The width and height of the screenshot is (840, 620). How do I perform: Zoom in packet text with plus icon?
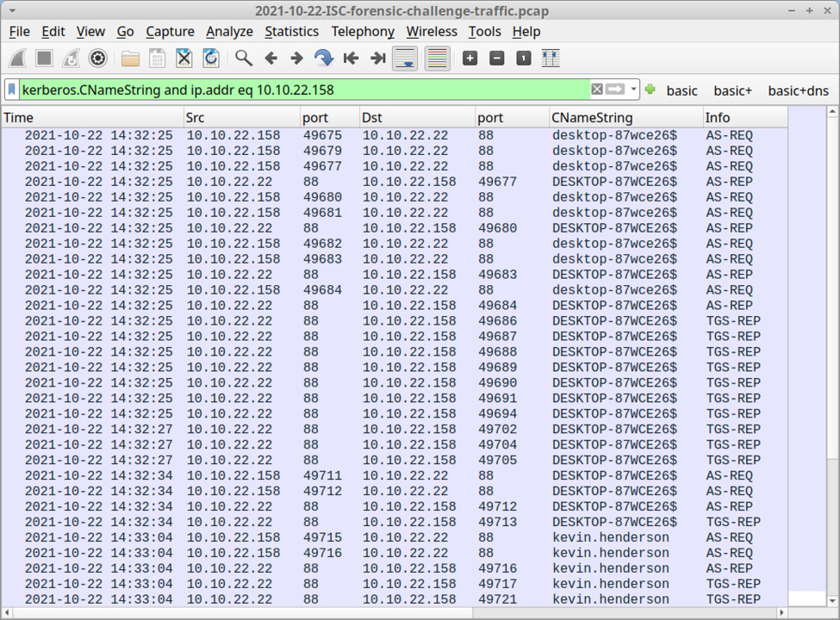tap(470, 59)
